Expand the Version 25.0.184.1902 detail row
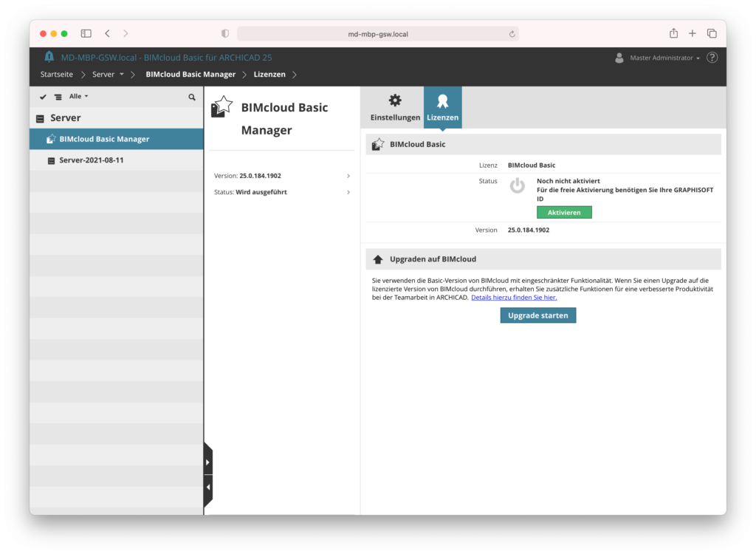This screenshot has height=554, width=756. (347, 176)
